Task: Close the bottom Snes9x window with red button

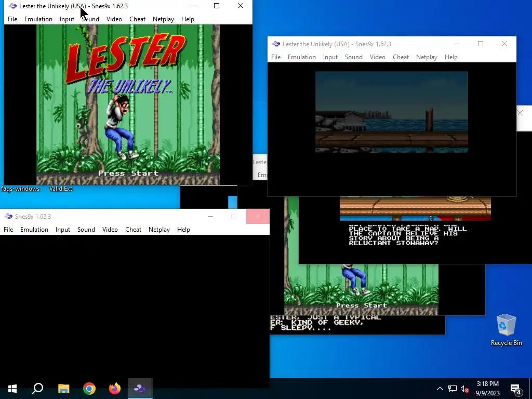Action: pos(258,217)
